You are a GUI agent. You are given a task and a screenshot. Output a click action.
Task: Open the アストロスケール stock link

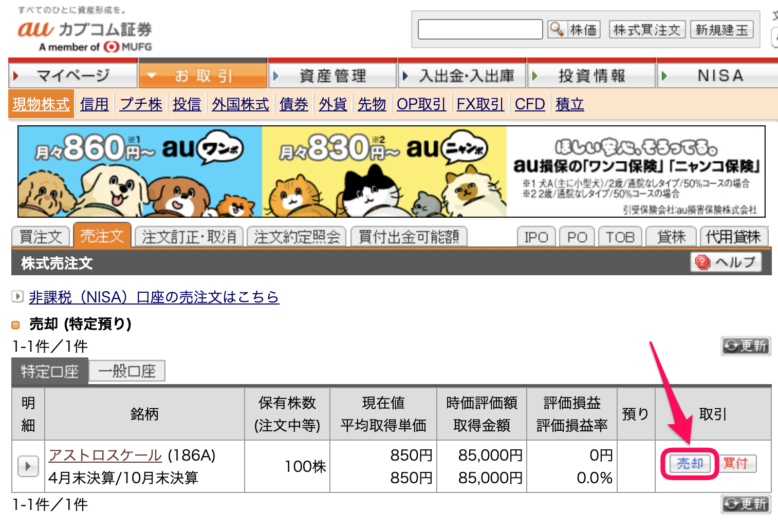pos(105,455)
